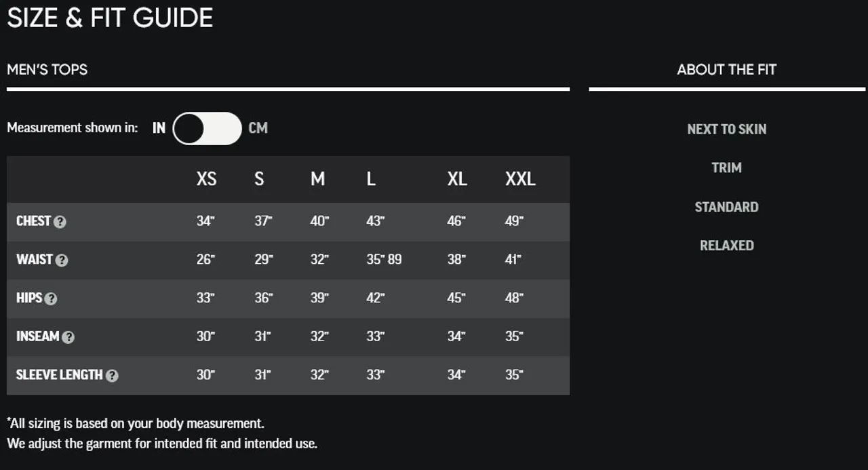Viewport: 868px width, 470px height.
Task: Click the help icon next to CHEST
Action: (x=60, y=222)
